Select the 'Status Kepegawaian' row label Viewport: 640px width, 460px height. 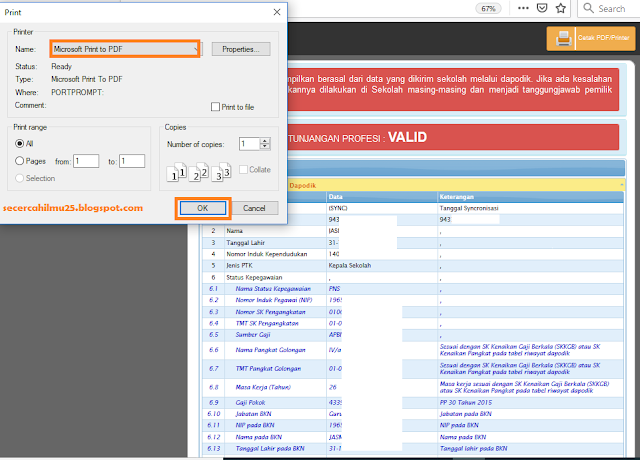tap(254, 277)
